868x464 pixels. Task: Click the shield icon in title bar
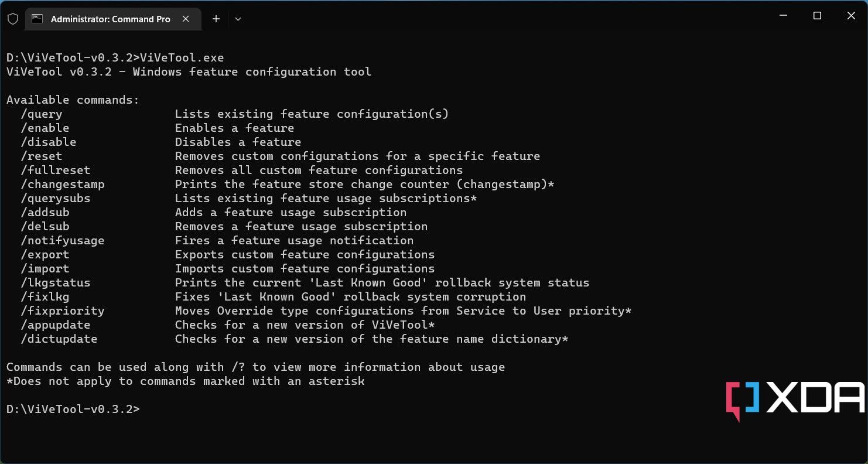[13, 19]
